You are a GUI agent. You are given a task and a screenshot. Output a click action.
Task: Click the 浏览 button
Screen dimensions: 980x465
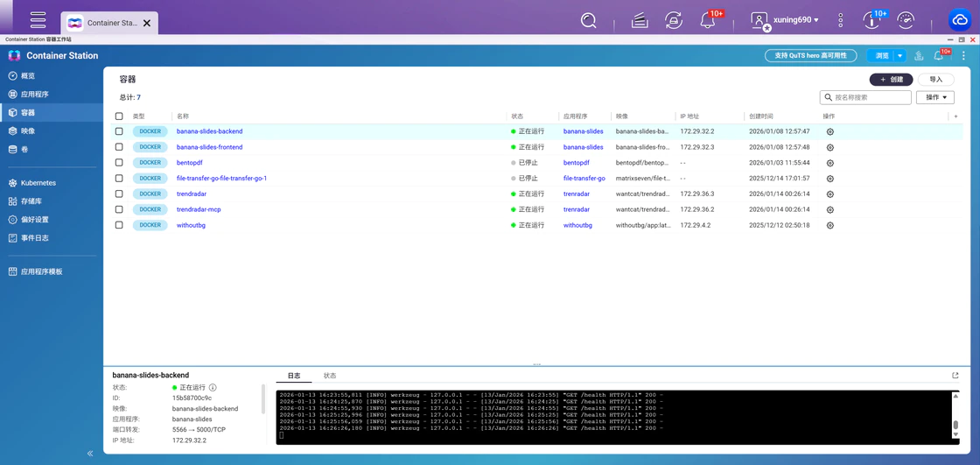(x=881, y=55)
